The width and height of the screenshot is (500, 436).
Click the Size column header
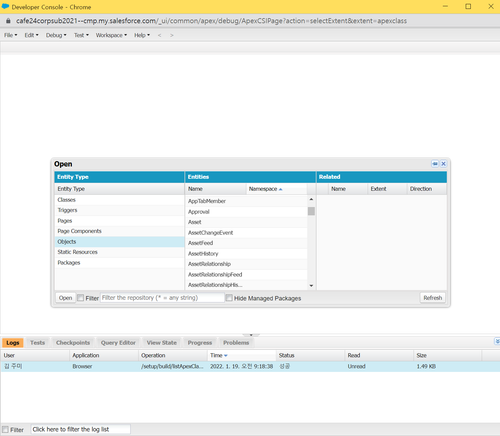pos(448,356)
